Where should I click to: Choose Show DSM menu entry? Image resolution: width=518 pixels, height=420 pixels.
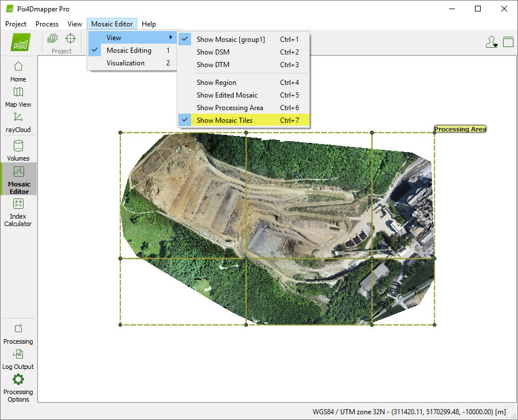tap(213, 52)
